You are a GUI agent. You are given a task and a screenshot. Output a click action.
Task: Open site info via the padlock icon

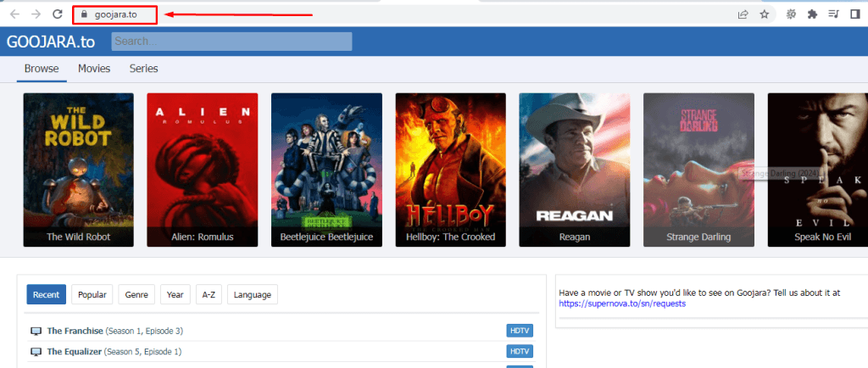pyautogui.click(x=84, y=14)
